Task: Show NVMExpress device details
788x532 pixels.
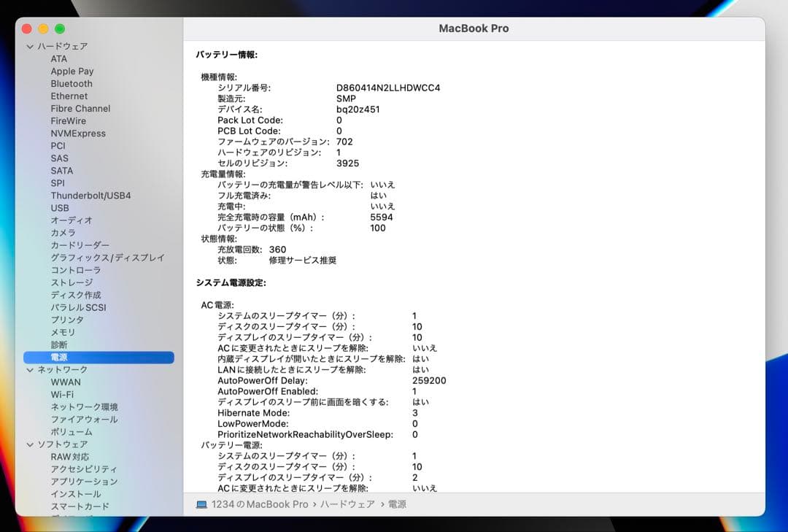Action: point(78,133)
